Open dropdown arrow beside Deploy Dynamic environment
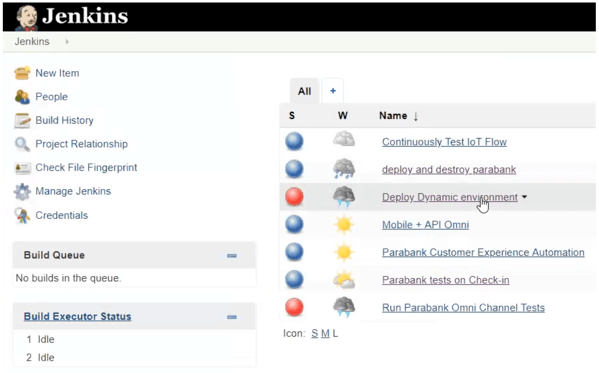 pyautogui.click(x=525, y=197)
